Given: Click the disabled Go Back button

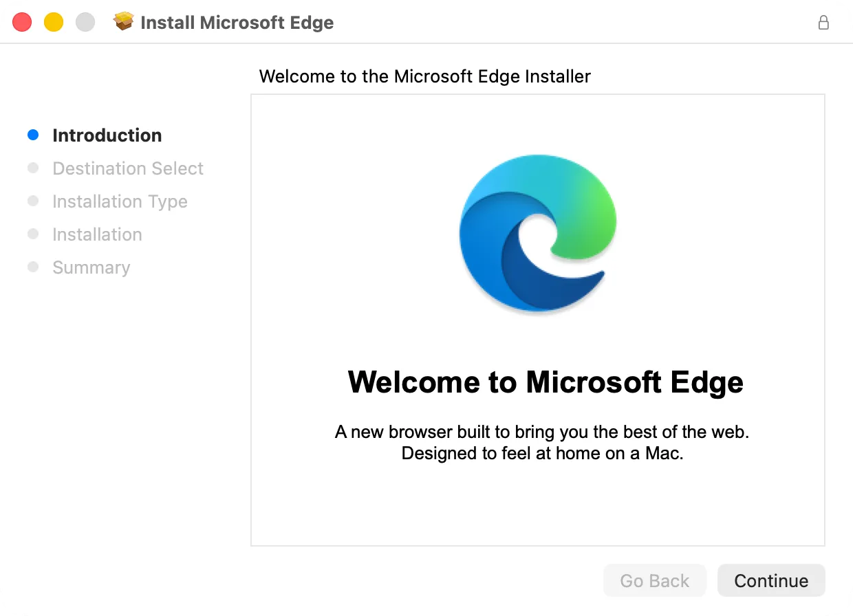Looking at the screenshot, I should tap(655, 581).
